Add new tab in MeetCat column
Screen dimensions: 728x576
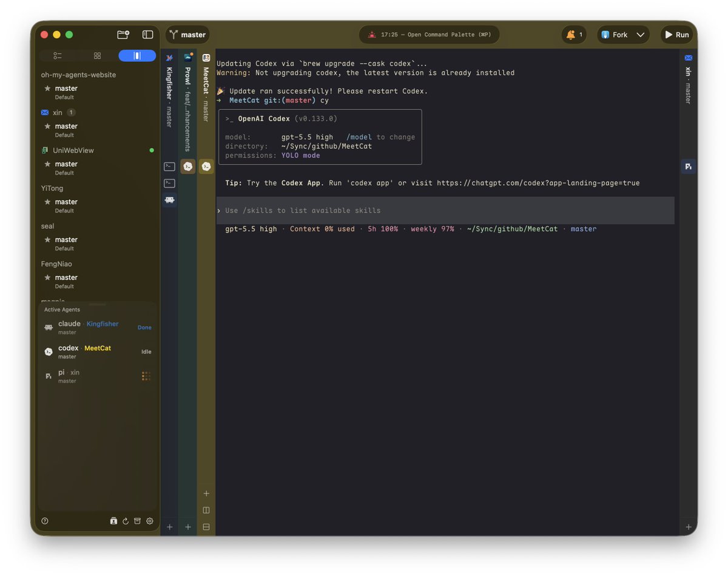206,493
